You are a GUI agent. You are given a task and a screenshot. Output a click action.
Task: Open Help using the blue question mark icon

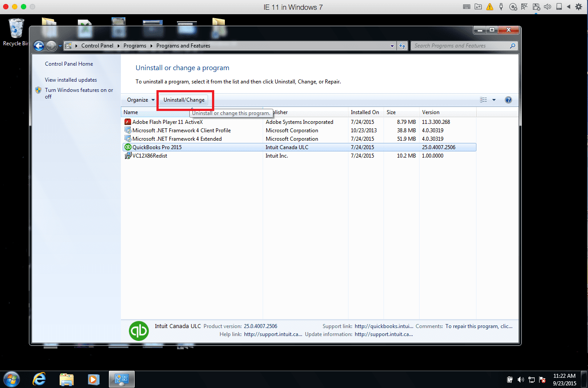click(508, 99)
